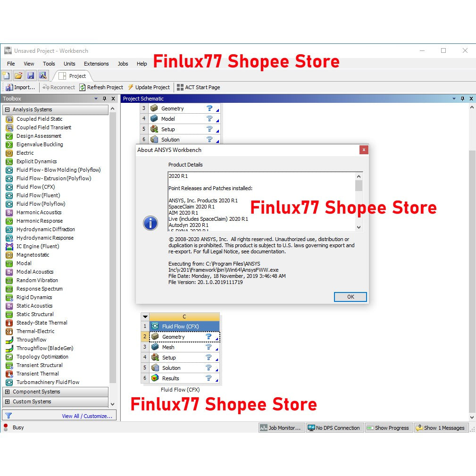Choose the Eigenvalue Buckling system
This screenshot has height=476, width=476.
pyautogui.click(x=40, y=144)
